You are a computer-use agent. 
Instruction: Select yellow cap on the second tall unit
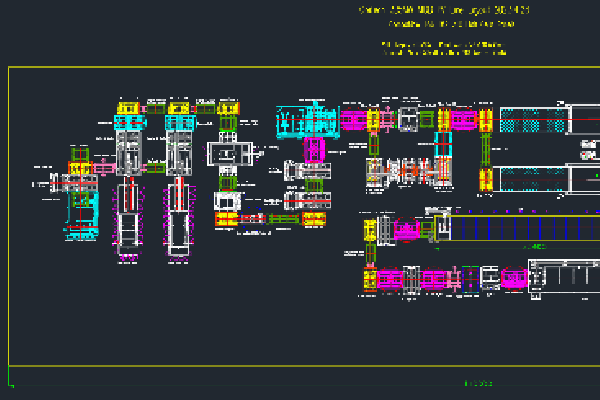179,107
